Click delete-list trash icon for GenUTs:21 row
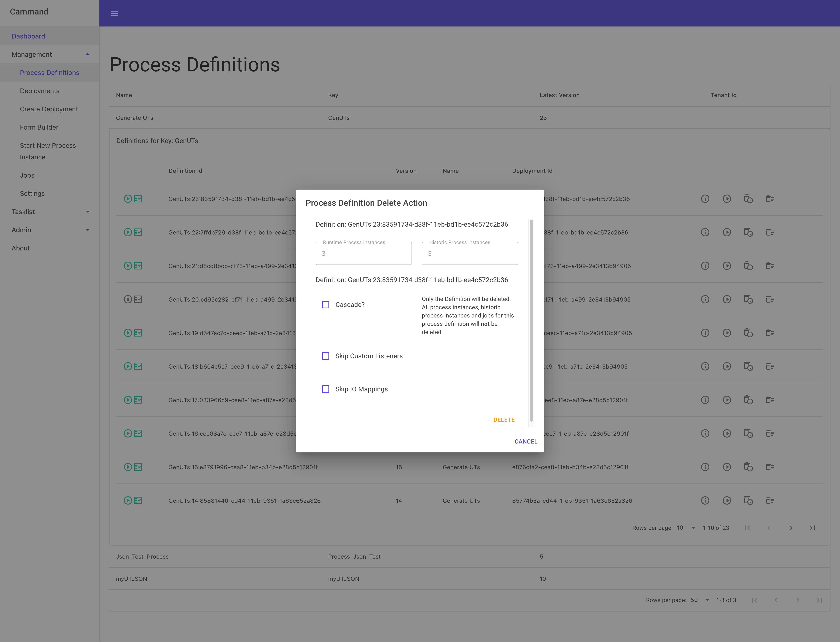 (770, 266)
